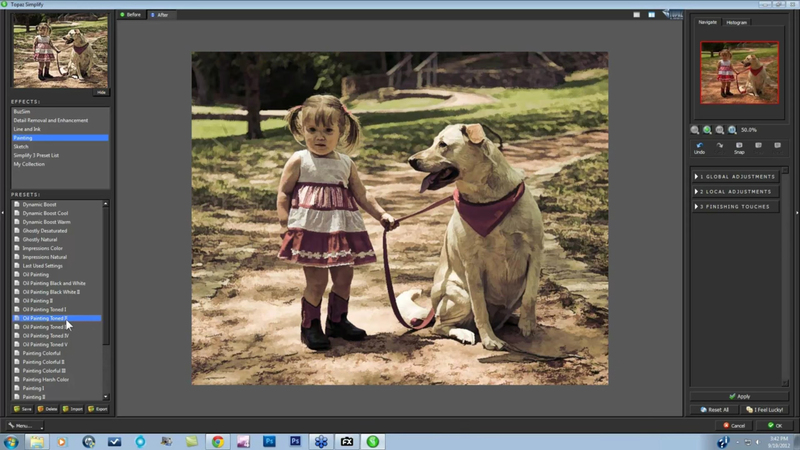Expand the 3 Finishing Touches section
The width and height of the screenshot is (800, 450).
[x=735, y=207]
